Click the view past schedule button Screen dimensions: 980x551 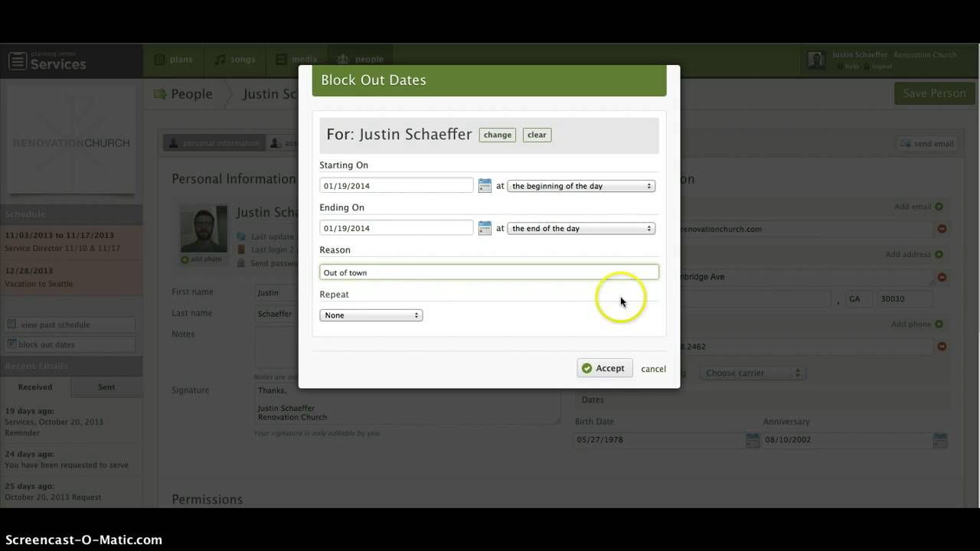coord(70,324)
